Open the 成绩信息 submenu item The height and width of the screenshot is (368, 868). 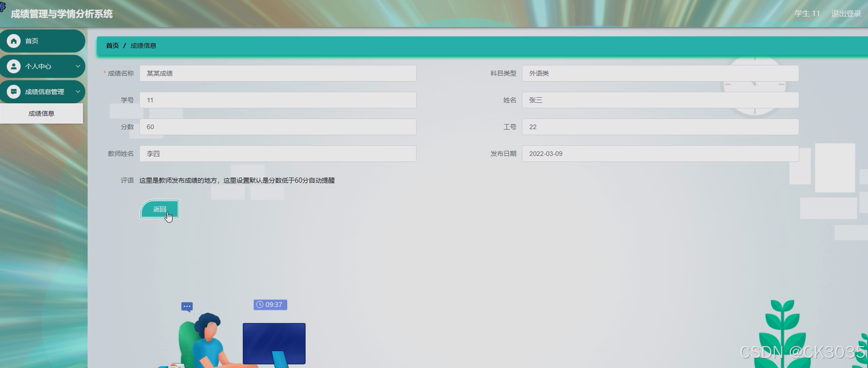41,114
